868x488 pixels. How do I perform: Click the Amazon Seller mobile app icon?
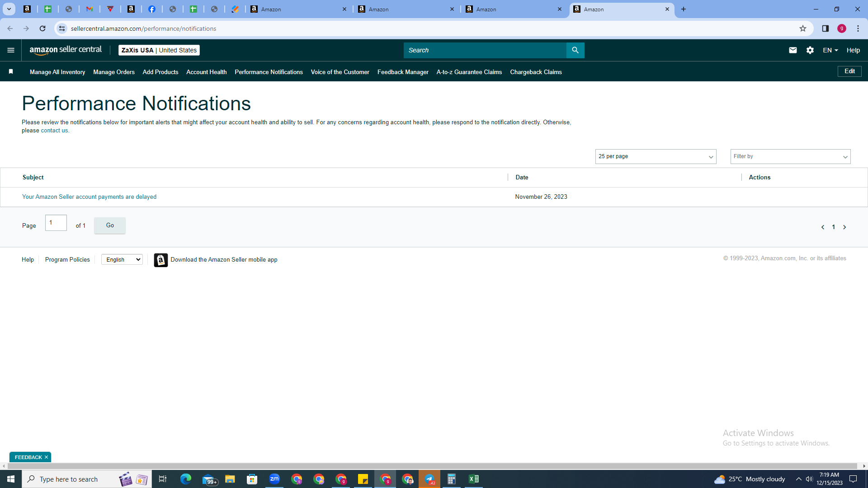coord(160,260)
